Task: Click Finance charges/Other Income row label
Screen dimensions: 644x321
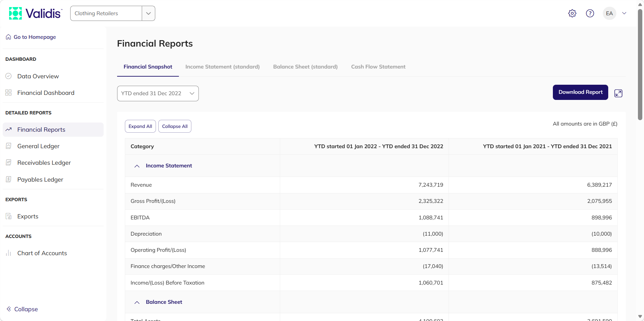Action: pyautogui.click(x=168, y=266)
